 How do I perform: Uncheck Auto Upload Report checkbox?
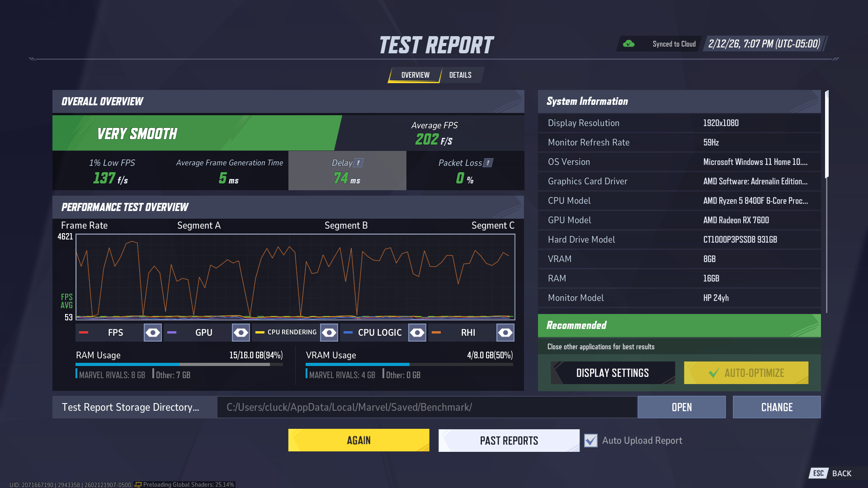[x=590, y=441]
